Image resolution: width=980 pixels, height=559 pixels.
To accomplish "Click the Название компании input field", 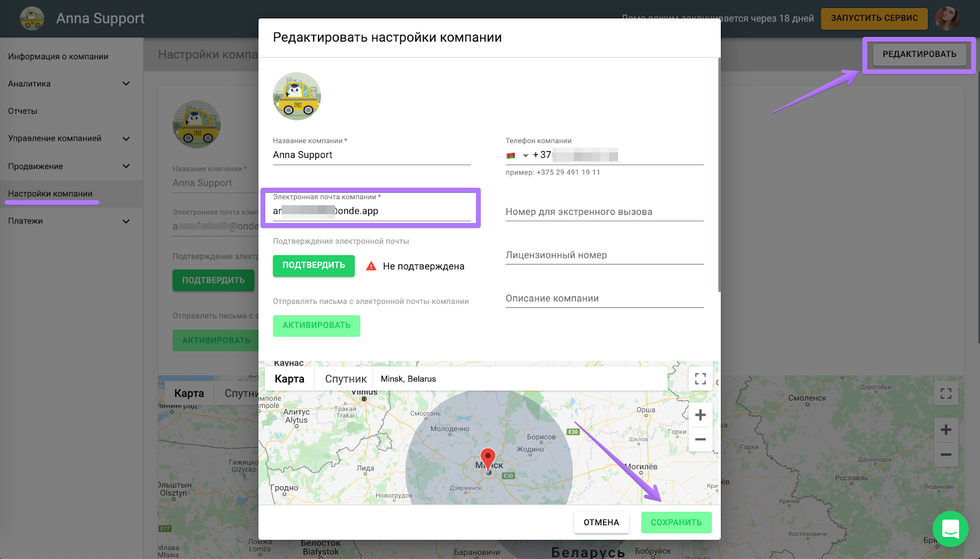I will pos(372,156).
